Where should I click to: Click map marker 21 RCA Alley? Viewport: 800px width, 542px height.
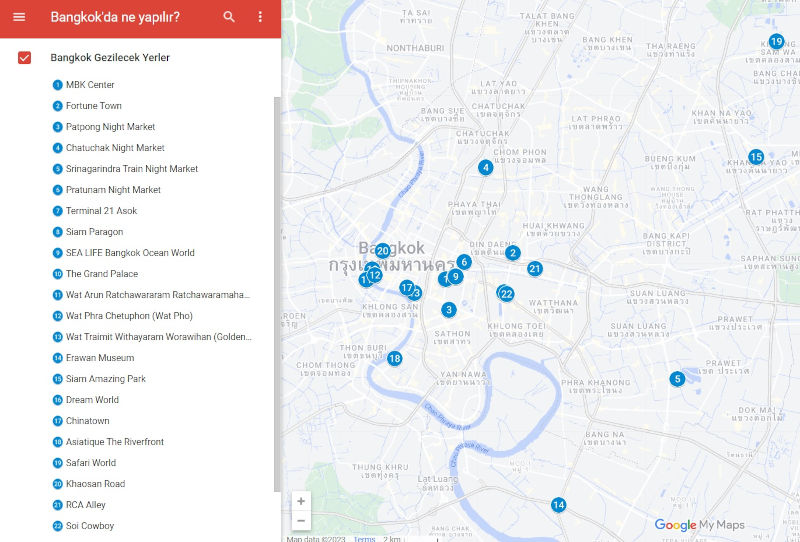tap(535, 269)
